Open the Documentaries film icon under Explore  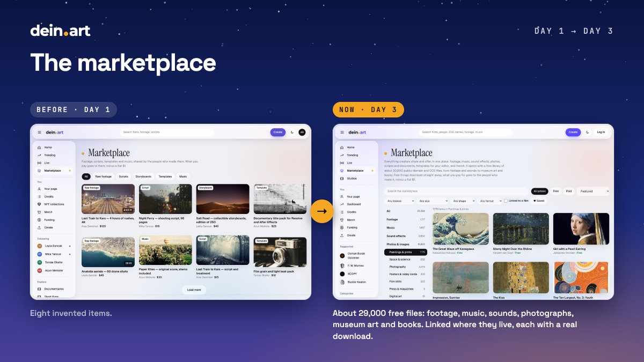(x=39, y=289)
